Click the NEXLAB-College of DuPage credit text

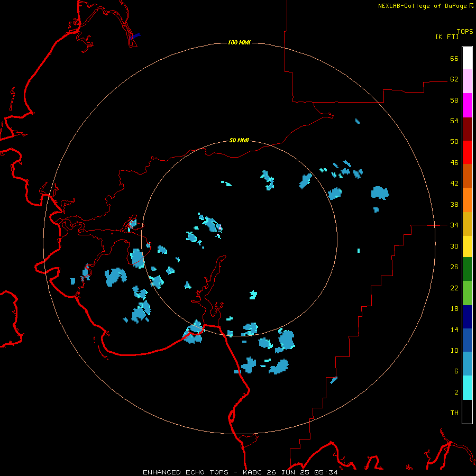[422, 6]
